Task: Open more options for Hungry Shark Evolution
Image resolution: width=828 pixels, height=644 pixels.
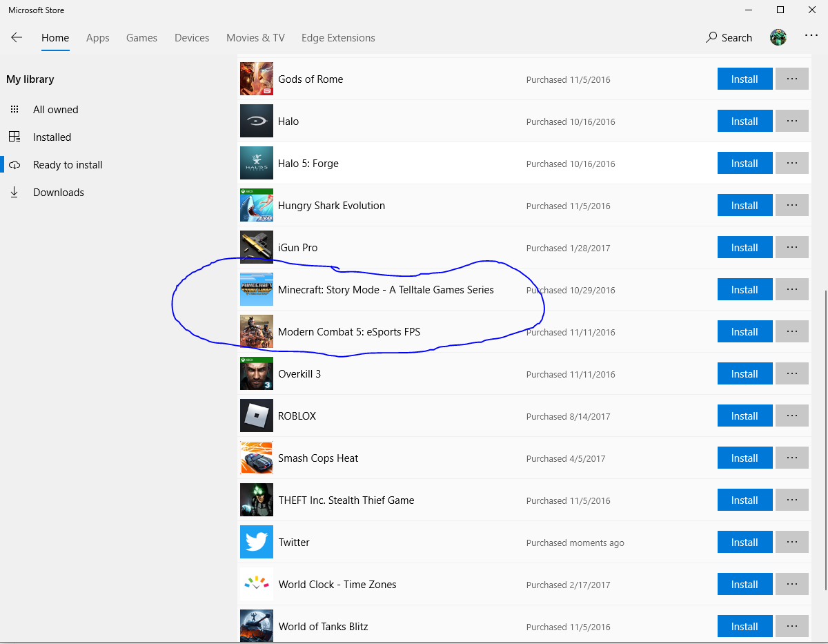Action: [792, 206]
